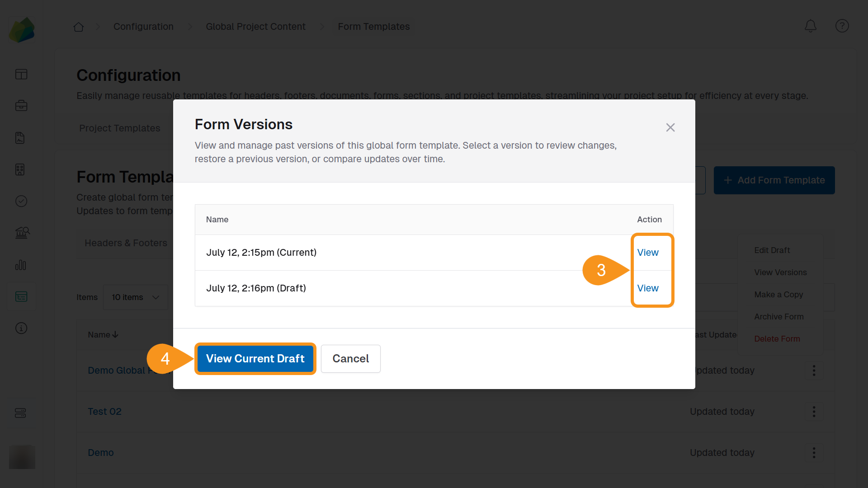
Task: Click the briefcase icon in sidebar
Action: [21, 106]
